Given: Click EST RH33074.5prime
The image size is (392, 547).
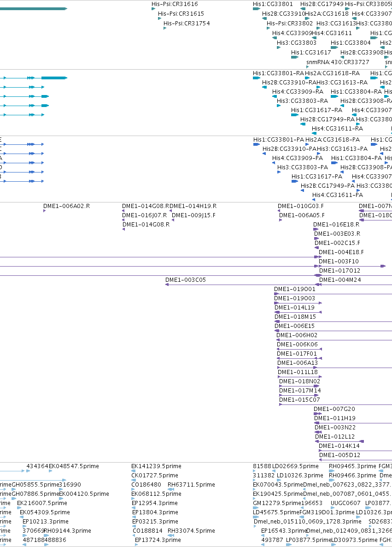Looking at the screenshot, I should (191, 531).
